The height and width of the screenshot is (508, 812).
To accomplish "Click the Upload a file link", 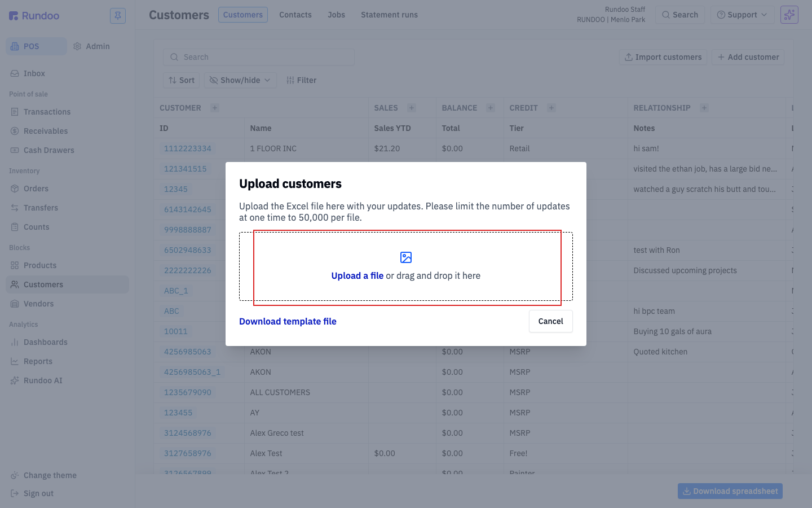I will click(x=358, y=275).
